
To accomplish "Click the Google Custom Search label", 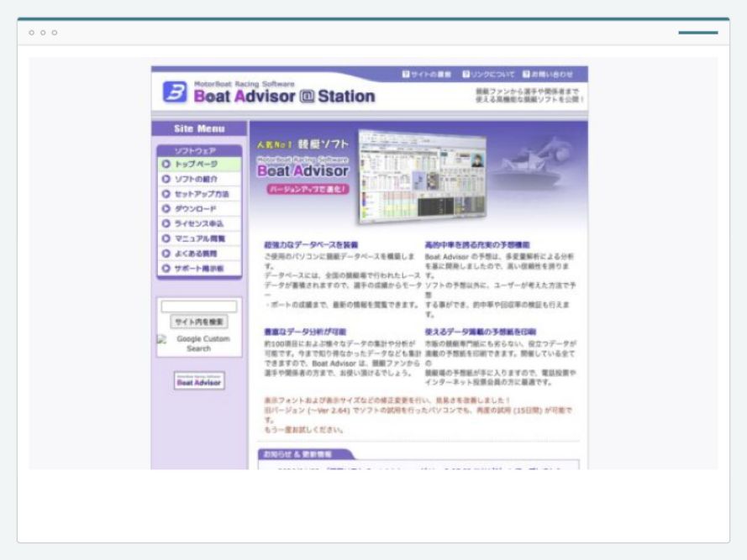I will (x=203, y=343).
